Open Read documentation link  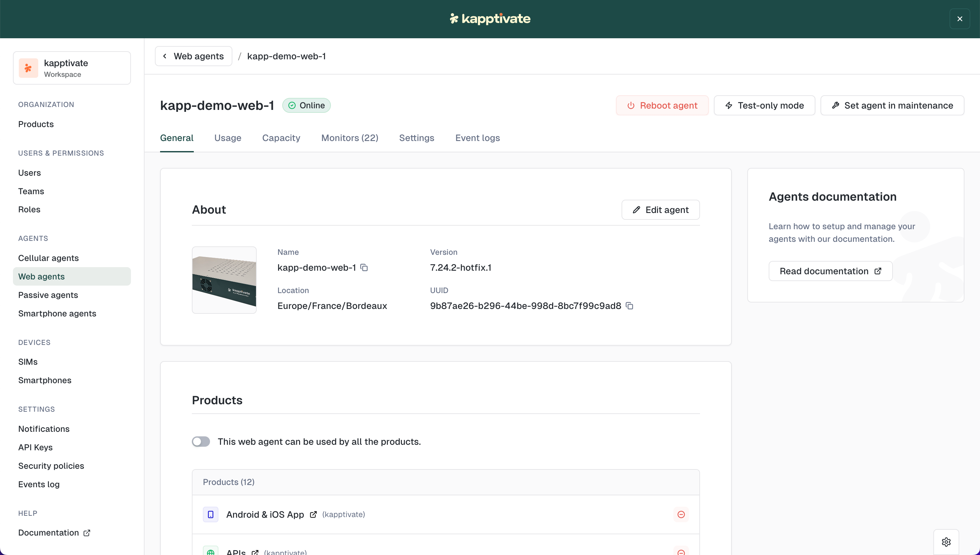[x=830, y=271]
